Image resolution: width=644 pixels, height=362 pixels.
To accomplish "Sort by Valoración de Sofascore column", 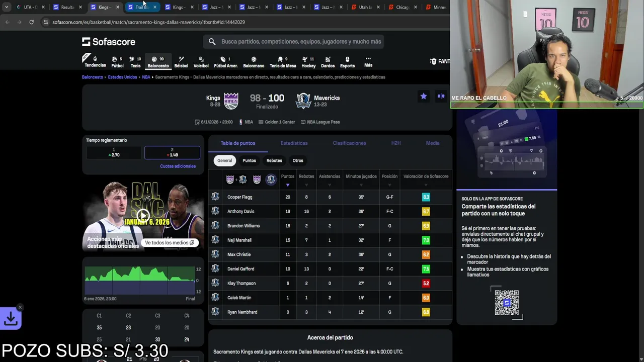I will [x=426, y=180].
